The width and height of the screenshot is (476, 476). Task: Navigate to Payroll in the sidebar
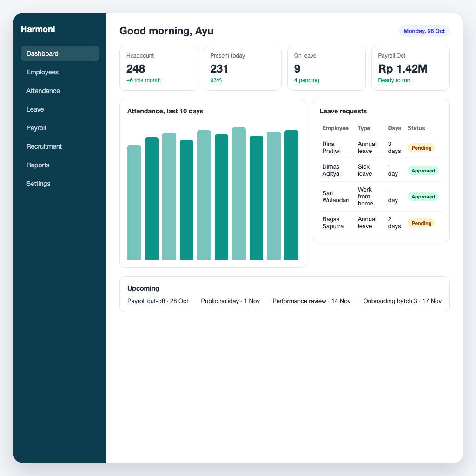[x=60, y=128]
